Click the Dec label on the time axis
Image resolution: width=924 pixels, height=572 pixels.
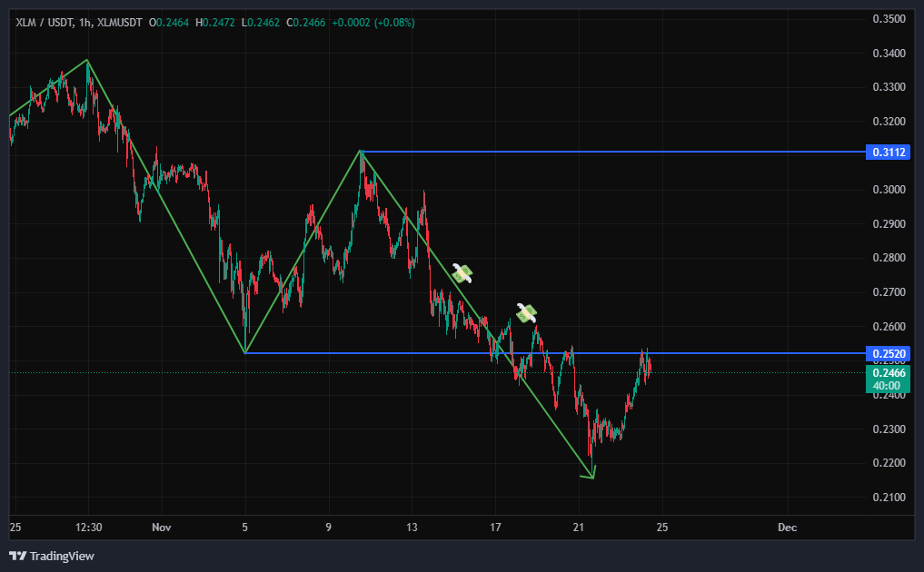coord(787,528)
